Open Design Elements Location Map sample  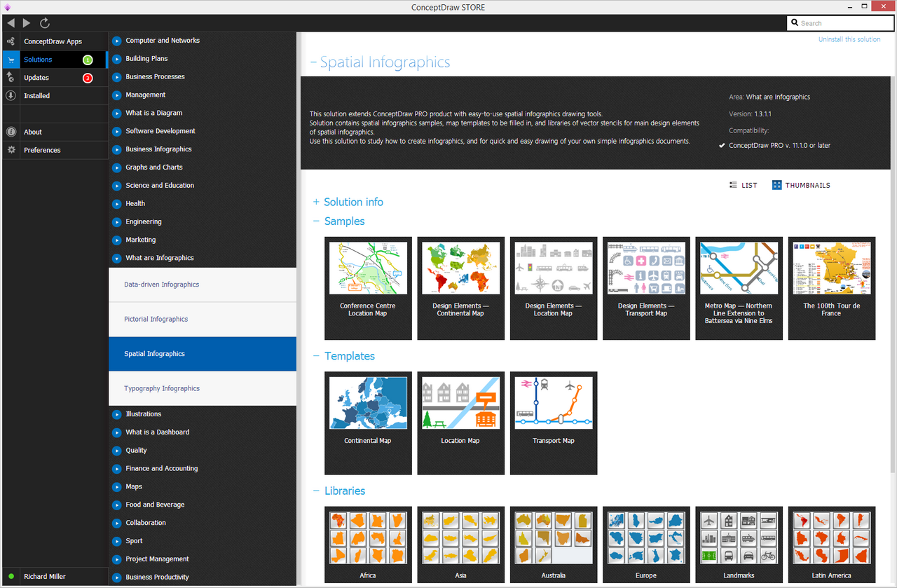(554, 288)
